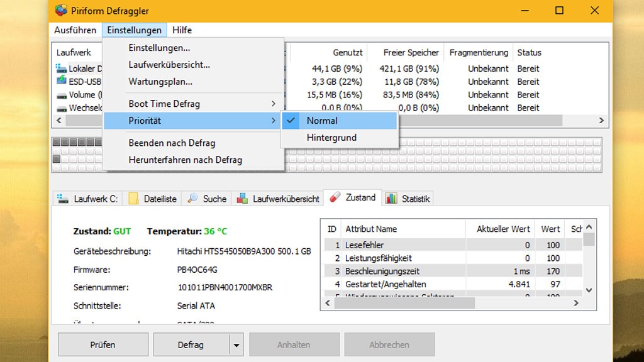
Task: Click the Zustand pill icon
Action: coord(335,197)
